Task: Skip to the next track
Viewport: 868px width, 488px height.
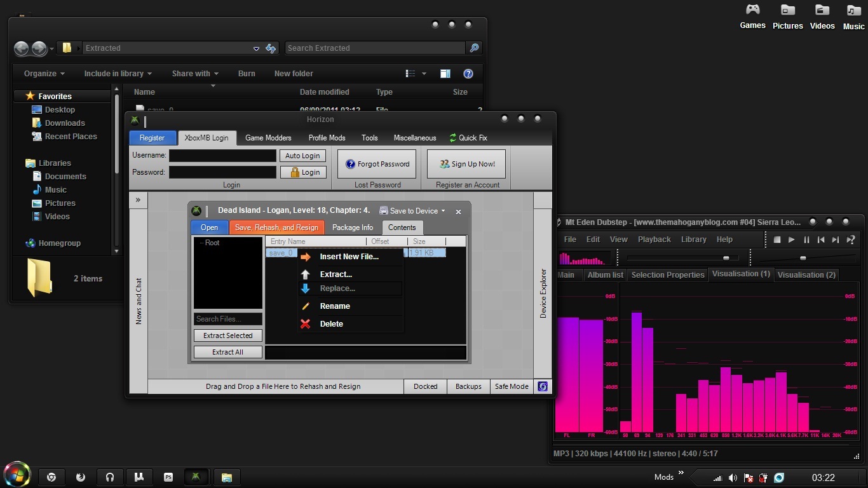Action: [x=836, y=240]
